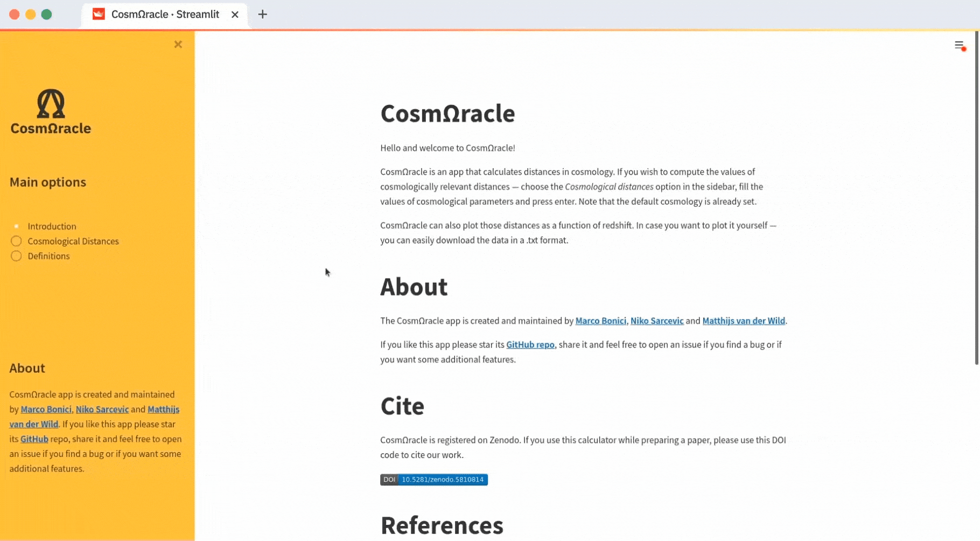Open Matthijs van der Wild main link
The image size is (980, 541).
coord(743,321)
